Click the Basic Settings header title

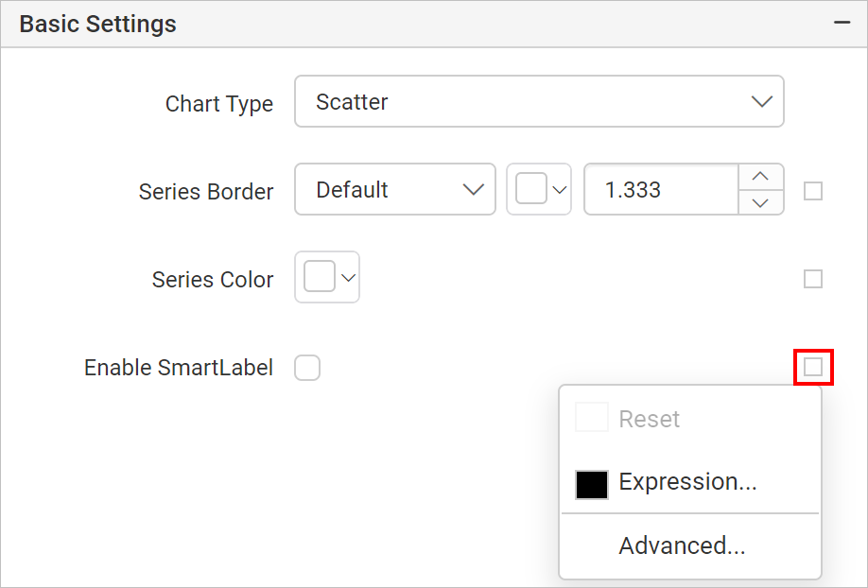(98, 24)
